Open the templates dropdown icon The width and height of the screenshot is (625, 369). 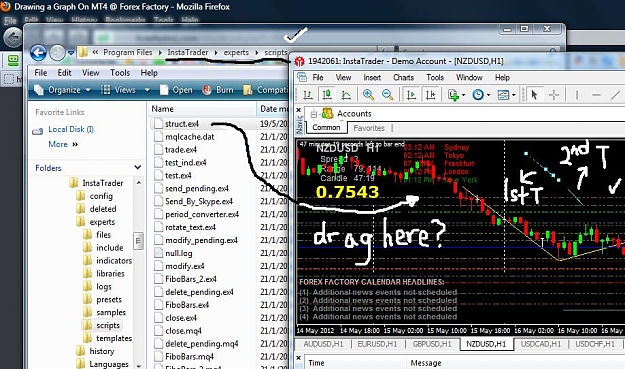(506, 95)
